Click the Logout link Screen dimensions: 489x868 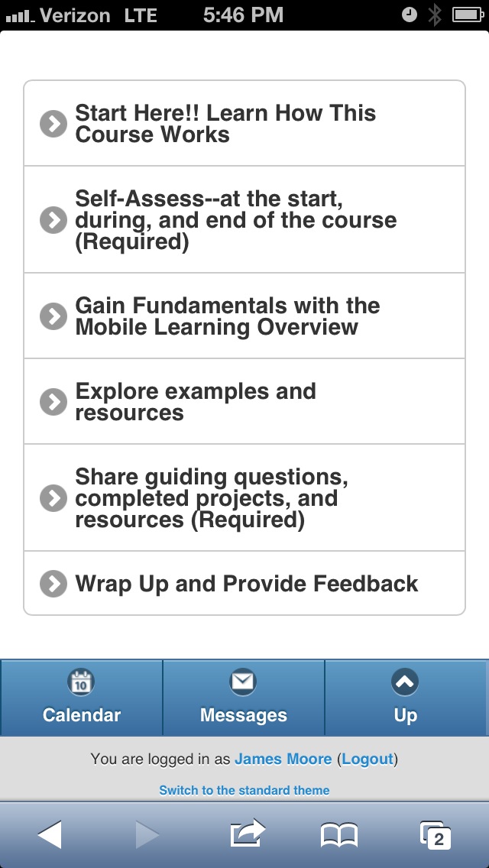[368, 759]
